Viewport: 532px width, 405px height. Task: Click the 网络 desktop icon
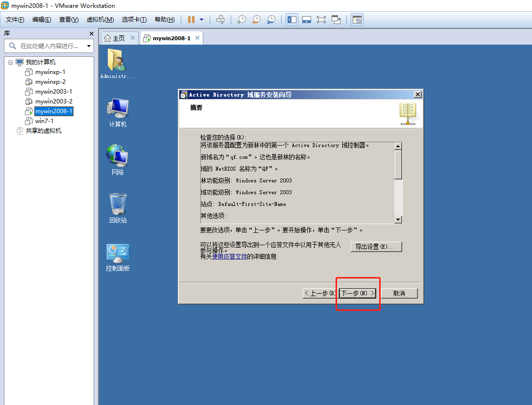pyautogui.click(x=118, y=160)
